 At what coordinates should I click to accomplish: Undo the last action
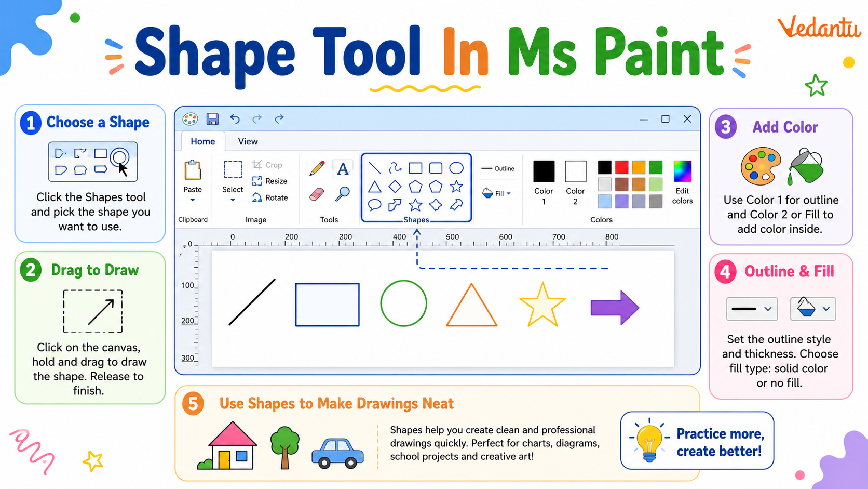pos(235,119)
